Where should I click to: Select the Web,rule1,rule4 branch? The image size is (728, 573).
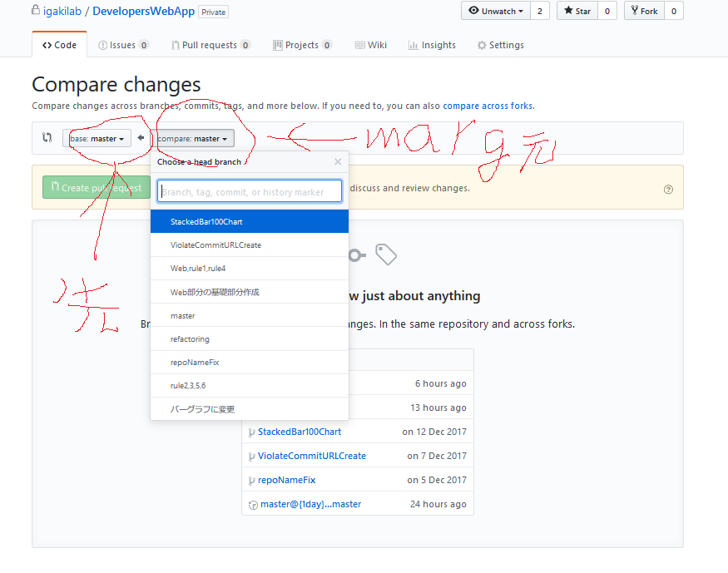(250, 268)
